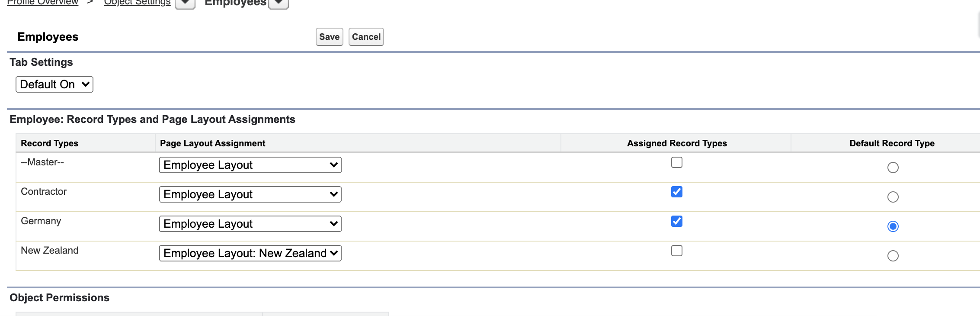The height and width of the screenshot is (316, 980).
Task: Select New Zealand as default record type
Action: [x=893, y=256]
